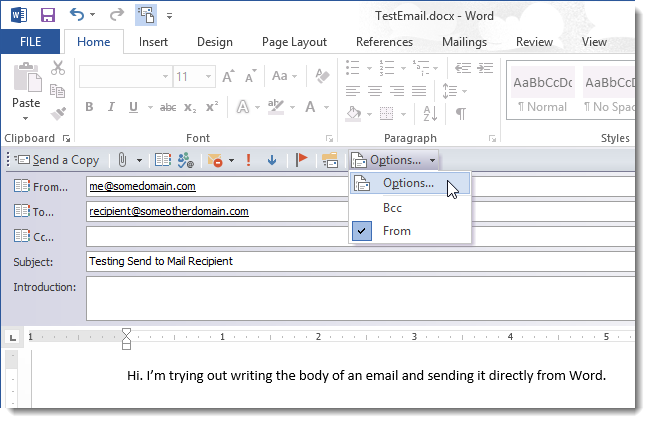Screen dimensions: 650x423
Task: Click the High Importance exclamation icon
Action: pos(248,160)
